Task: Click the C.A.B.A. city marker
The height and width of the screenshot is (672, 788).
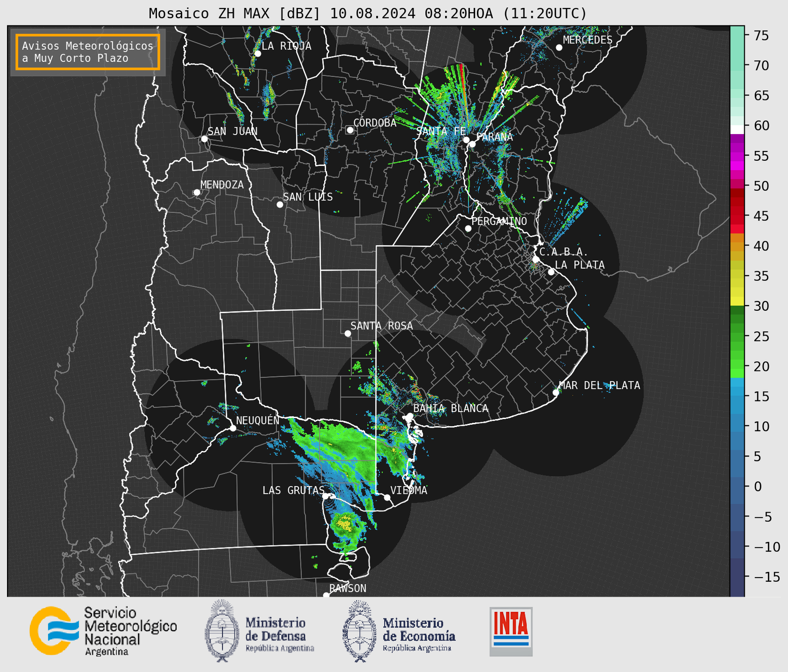Action: [x=536, y=259]
